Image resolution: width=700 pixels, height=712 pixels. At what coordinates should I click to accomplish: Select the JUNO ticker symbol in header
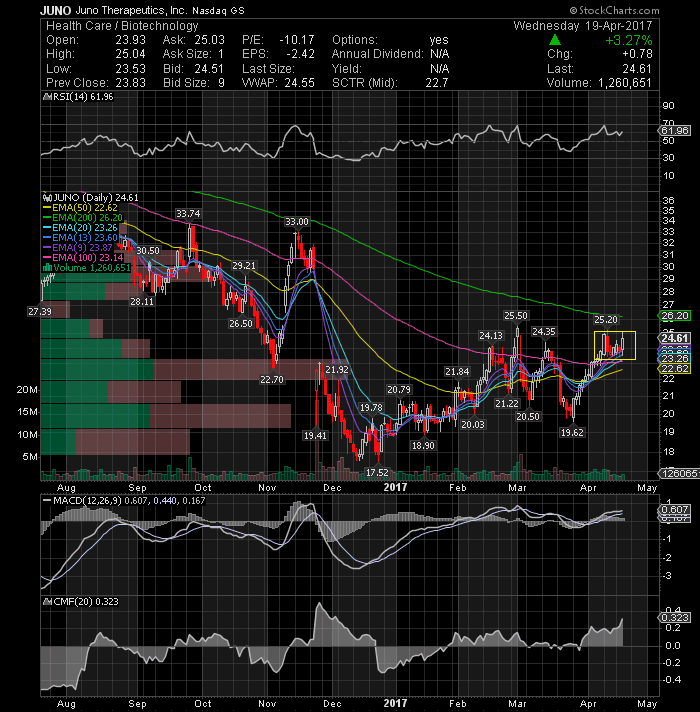point(55,10)
